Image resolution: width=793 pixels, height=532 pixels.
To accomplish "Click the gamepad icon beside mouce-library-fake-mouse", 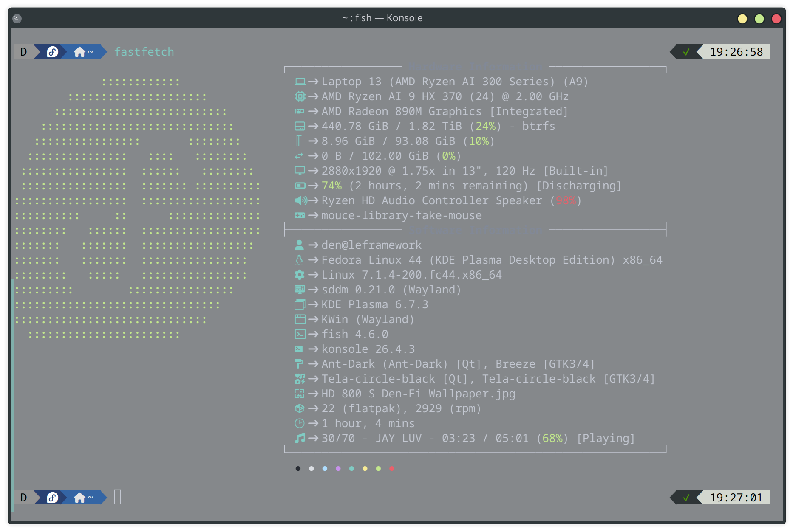I will point(300,215).
